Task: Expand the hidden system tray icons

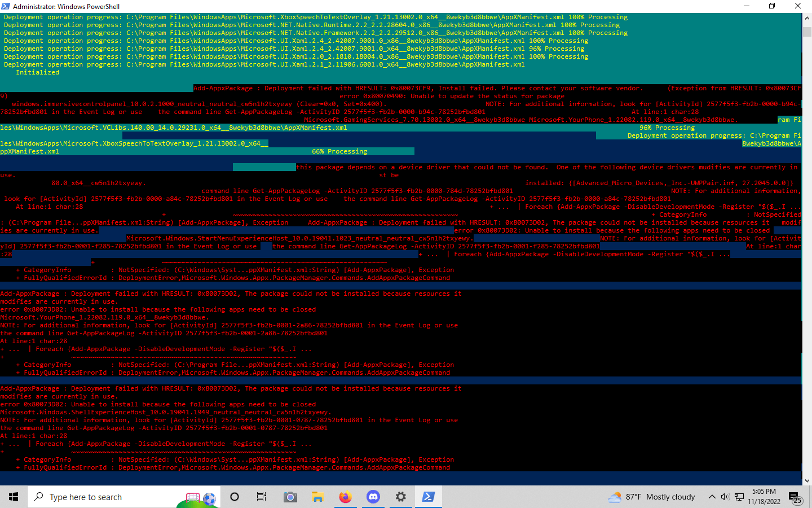Action: pyautogui.click(x=712, y=497)
